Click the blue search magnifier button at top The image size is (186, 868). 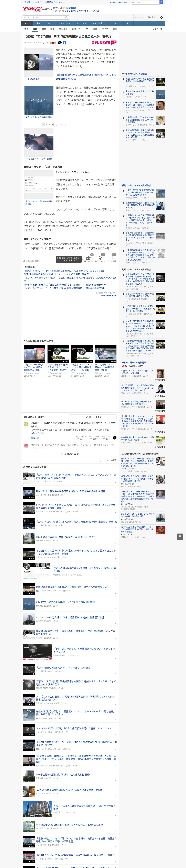click(x=161, y=2)
